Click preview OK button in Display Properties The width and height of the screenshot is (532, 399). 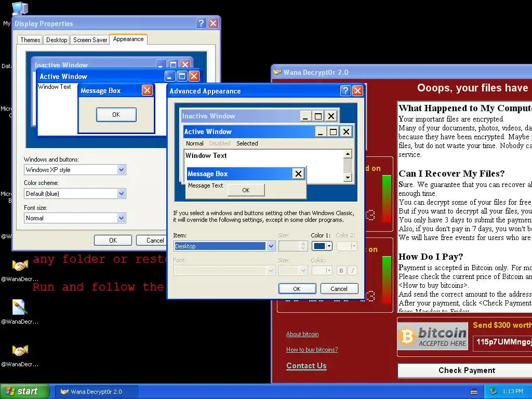coord(116,115)
